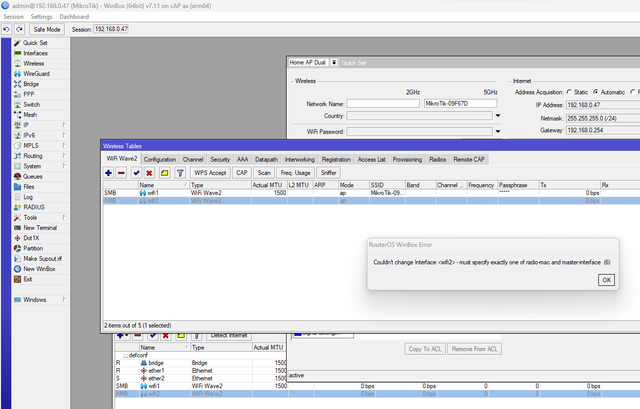Open WireGuard in the sidebar

[x=36, y=73]
